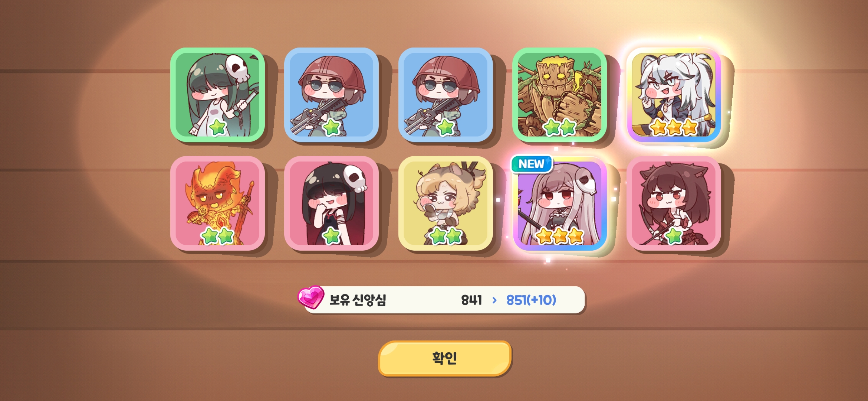The image size is (868, 401).
Task: Select the brown-haired cat-eared archer card
Action: (674, 203)
